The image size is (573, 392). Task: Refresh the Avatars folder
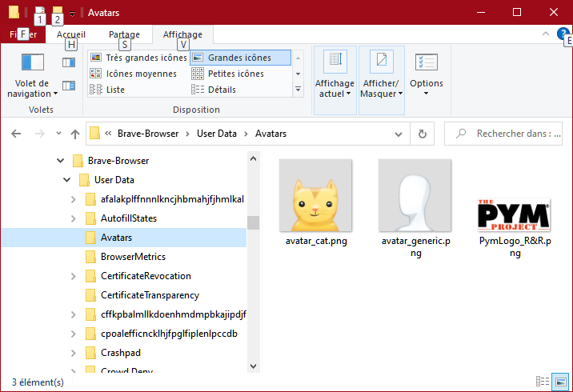(423, 134)
